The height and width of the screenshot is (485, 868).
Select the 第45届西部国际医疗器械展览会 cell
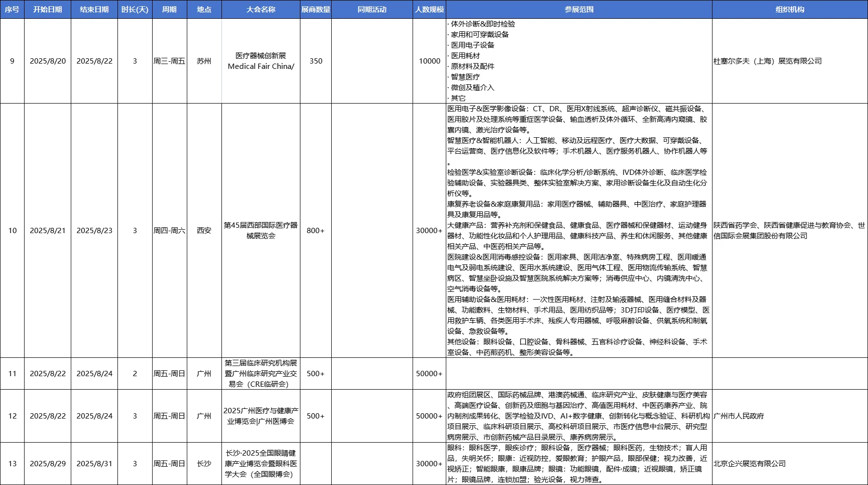coord(261,231)
